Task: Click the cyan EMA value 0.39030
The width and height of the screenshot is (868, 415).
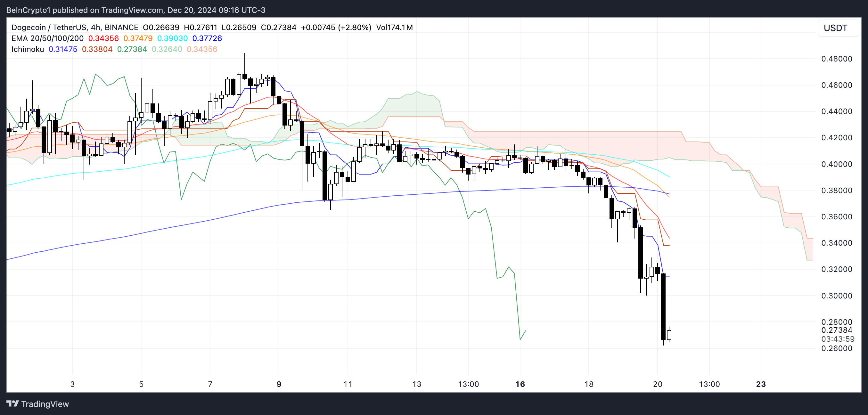Action: pyautogui.click(x=172, y=38)
